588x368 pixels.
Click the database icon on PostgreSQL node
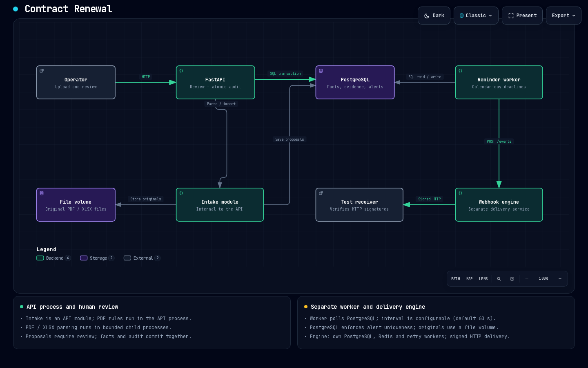321,71
